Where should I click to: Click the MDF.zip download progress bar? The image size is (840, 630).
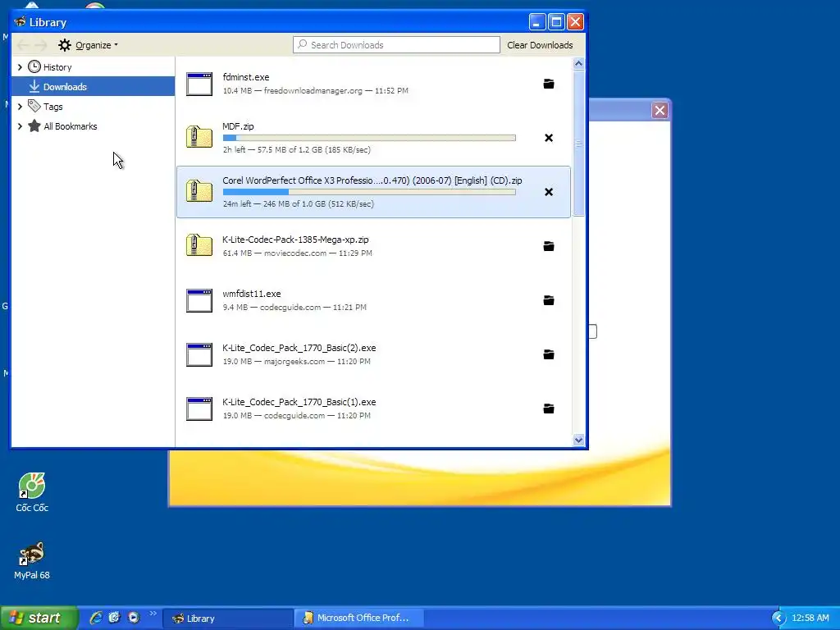[369, 138]
